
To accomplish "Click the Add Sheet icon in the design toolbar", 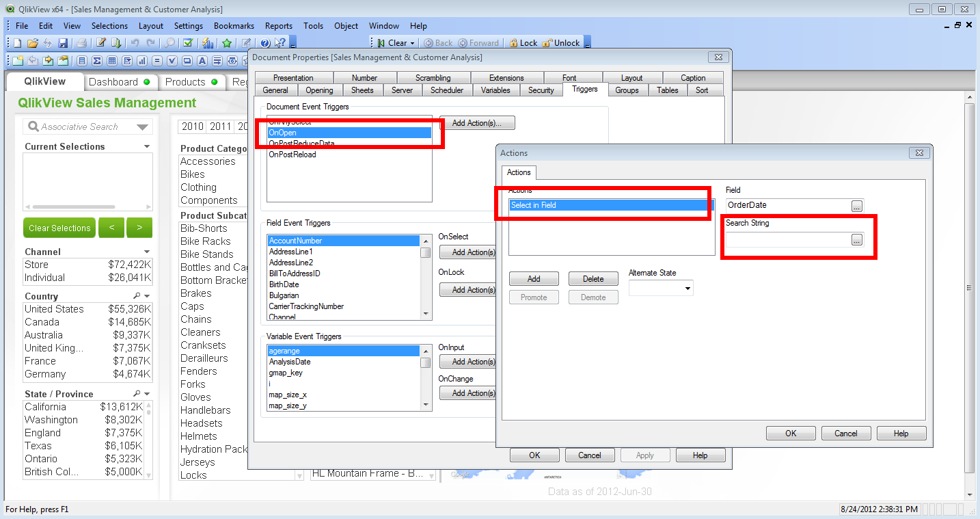I will point(18,61).
